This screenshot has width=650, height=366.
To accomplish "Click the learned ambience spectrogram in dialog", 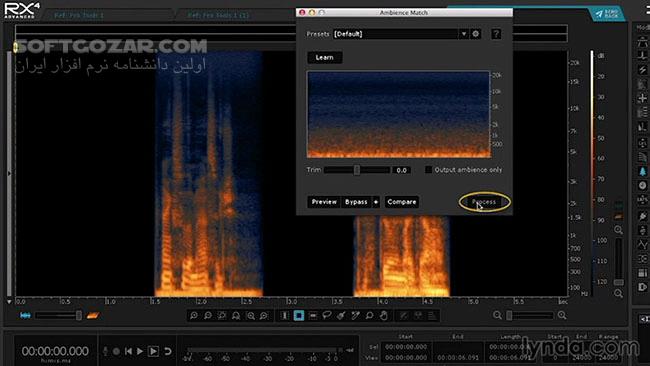I will click(399, 114).
